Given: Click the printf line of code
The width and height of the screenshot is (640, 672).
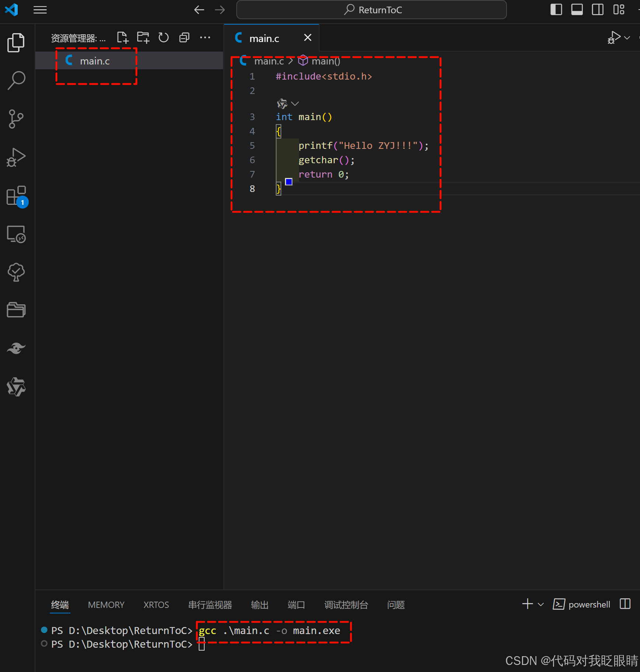Looking at the screenshot, I should coord(364,146).
